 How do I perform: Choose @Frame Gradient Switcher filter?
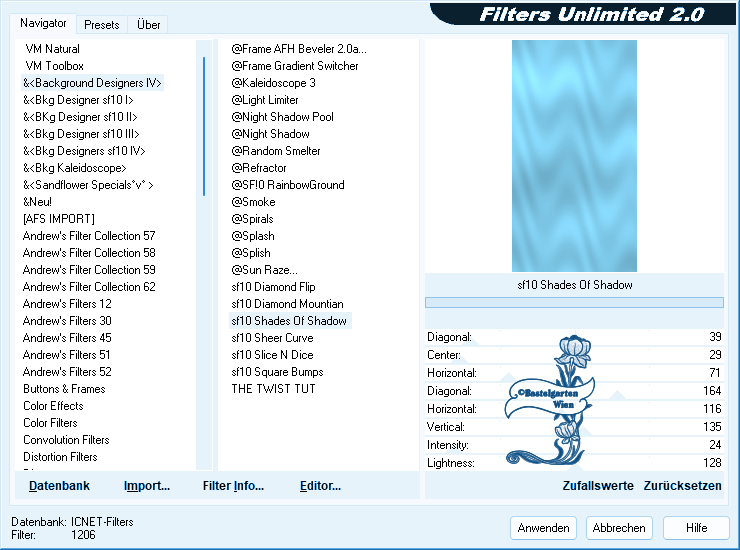(294, 66)
